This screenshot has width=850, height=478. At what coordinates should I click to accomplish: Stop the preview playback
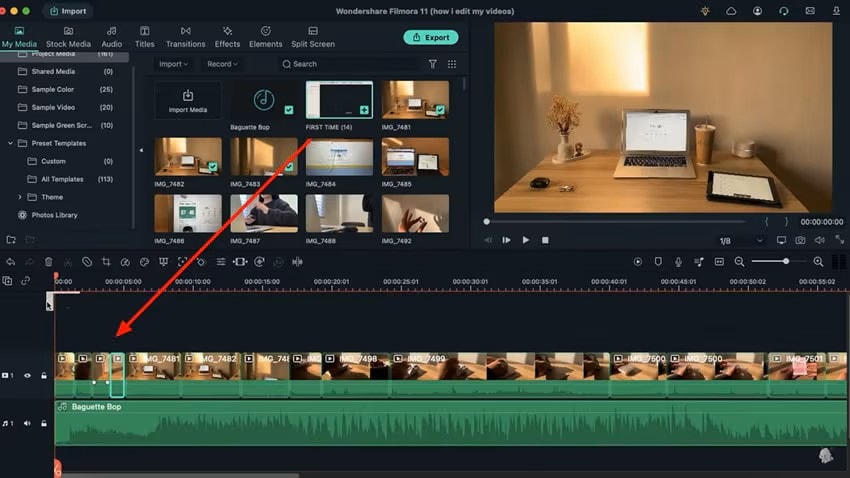(x=545, y=240)
